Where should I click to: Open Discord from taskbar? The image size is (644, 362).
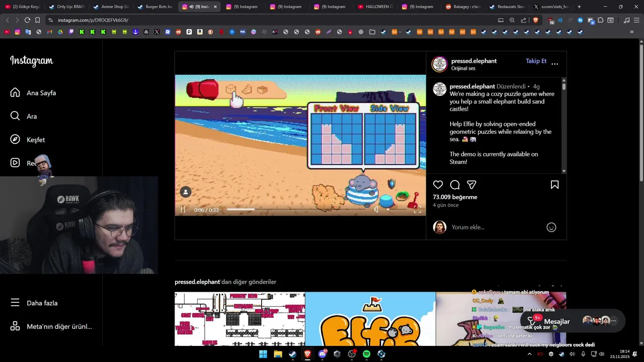pos(322,354)
